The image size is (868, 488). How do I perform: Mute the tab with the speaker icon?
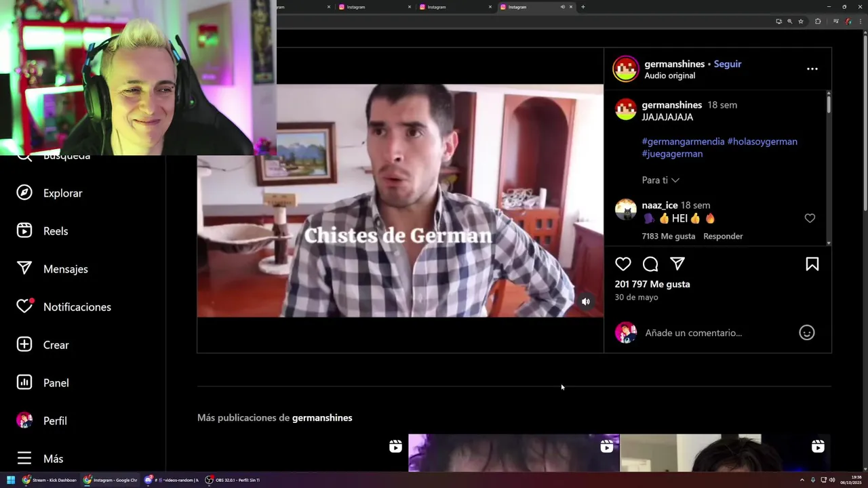(x=562, y=7)
